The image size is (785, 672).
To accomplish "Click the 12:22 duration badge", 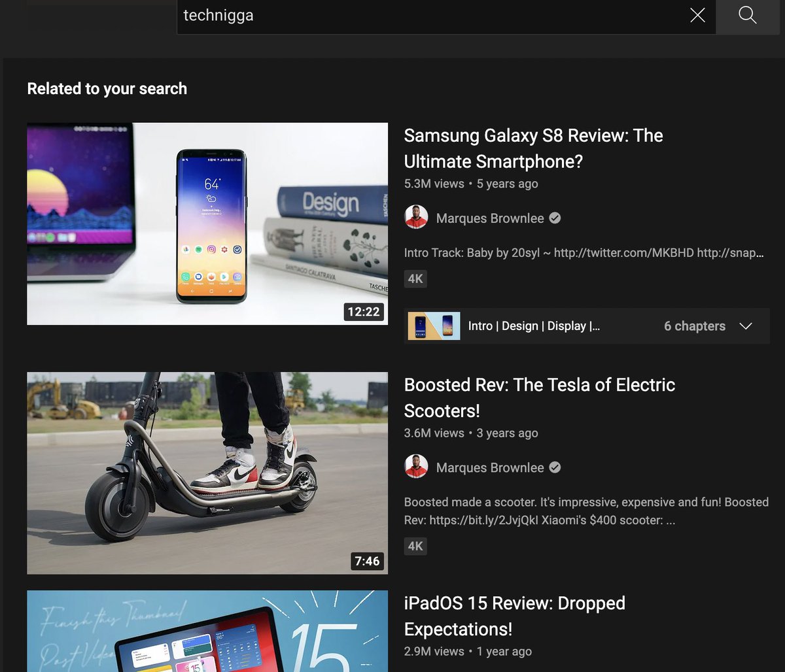I will [364, 312].
